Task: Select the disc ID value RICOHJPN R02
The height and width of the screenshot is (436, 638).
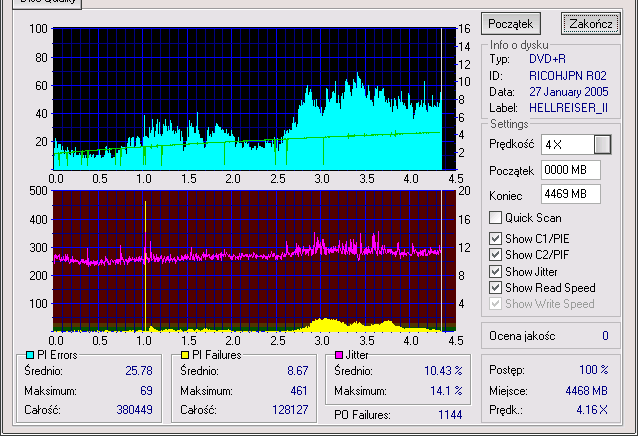Action: (x=568, y=76)
